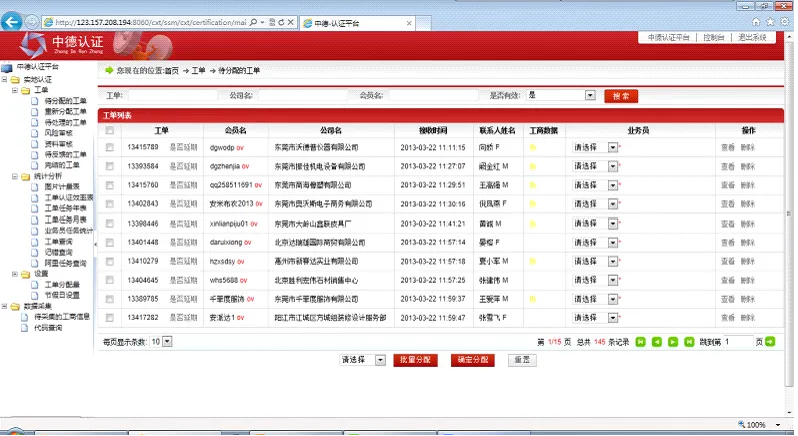Open the 是否有效 dropdown in search bar
Image resolution: width=798 pixels, height=436 pixels.
click(x=561, y=95)
